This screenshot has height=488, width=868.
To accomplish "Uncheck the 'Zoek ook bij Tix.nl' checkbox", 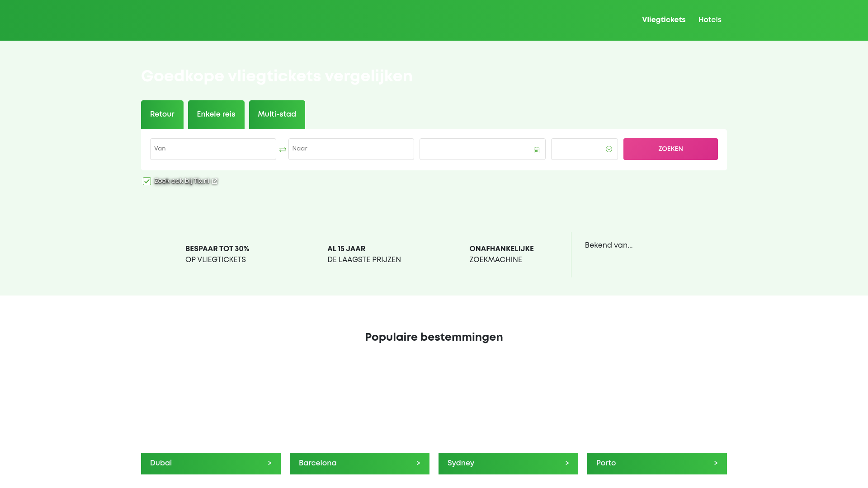I will click(147, 181).
